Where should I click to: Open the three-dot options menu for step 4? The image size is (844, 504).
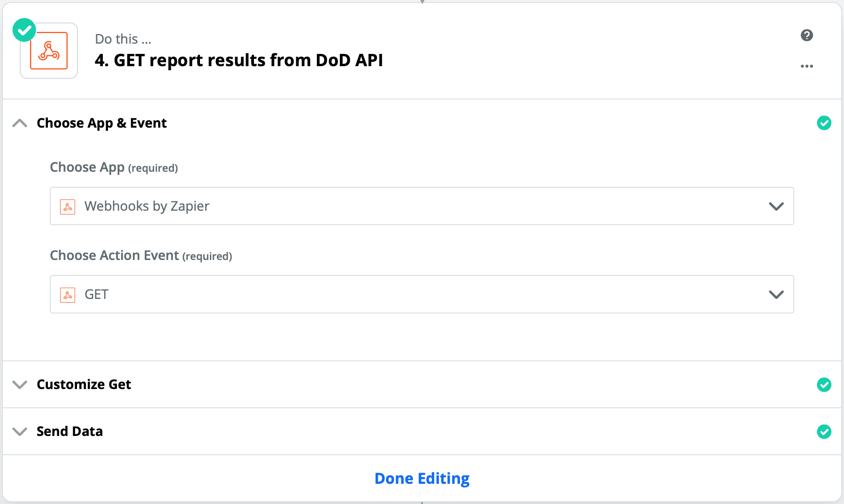tap(807, 66)
